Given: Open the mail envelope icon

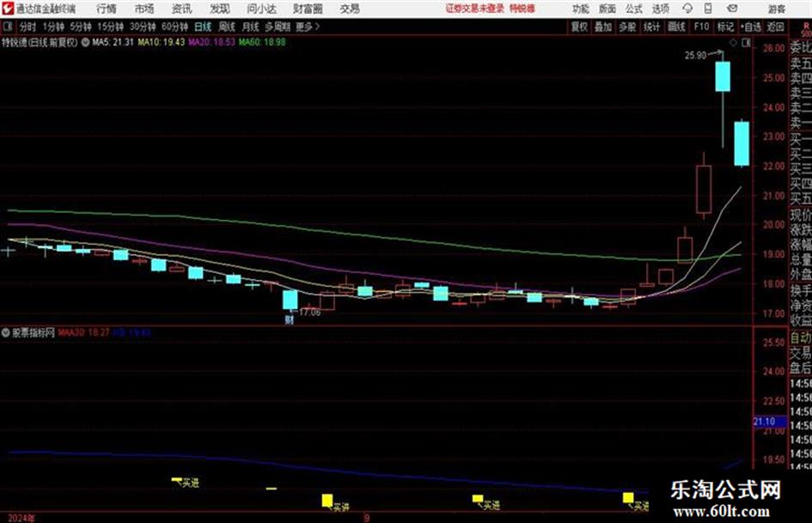Looking at the screenshot, I should tap(732, 9).
